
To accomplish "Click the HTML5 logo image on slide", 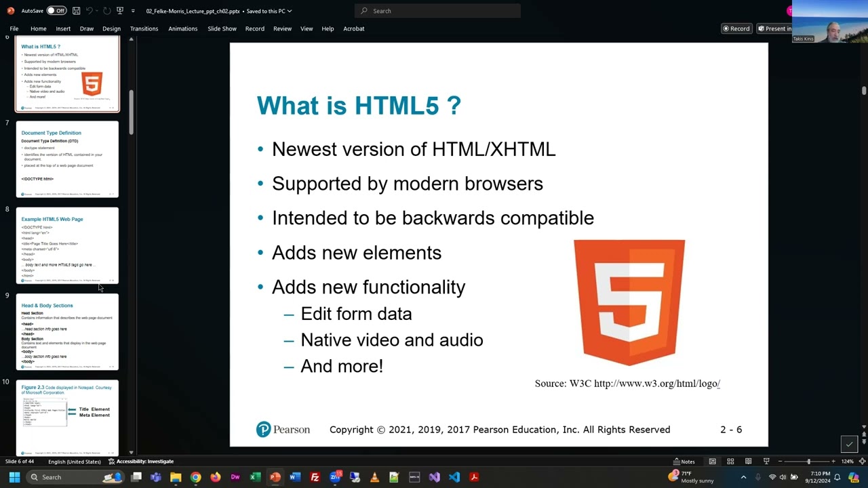I will coord(629,302).
